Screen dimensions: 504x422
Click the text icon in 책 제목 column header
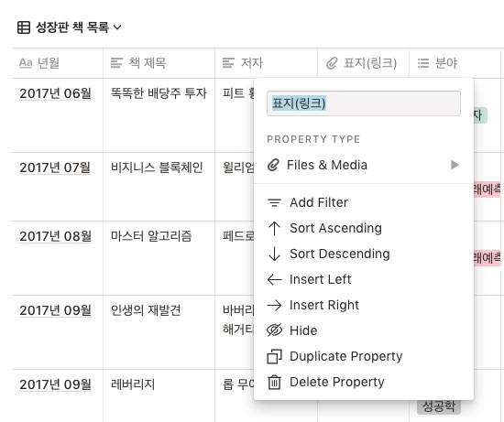coord(116,63)
